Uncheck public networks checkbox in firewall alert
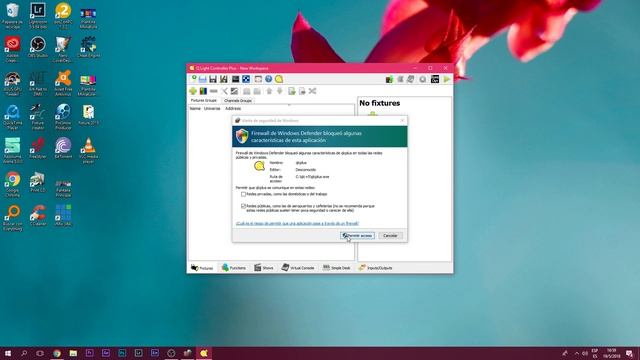The width and height of the screenshot is (640, 360). (243, 207)
